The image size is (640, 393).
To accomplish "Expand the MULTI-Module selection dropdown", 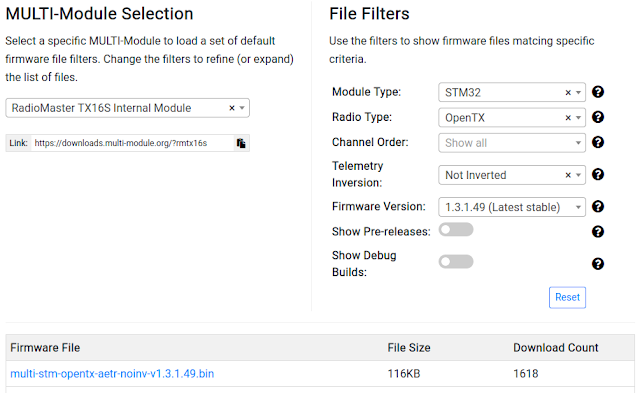I will point(242,108).
